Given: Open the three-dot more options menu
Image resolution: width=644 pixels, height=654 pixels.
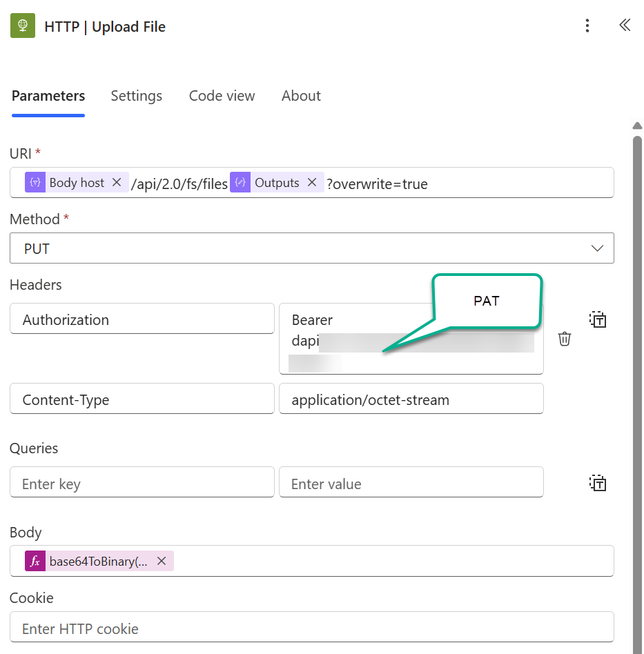Looking at the screenshot, I should [587, 26].
